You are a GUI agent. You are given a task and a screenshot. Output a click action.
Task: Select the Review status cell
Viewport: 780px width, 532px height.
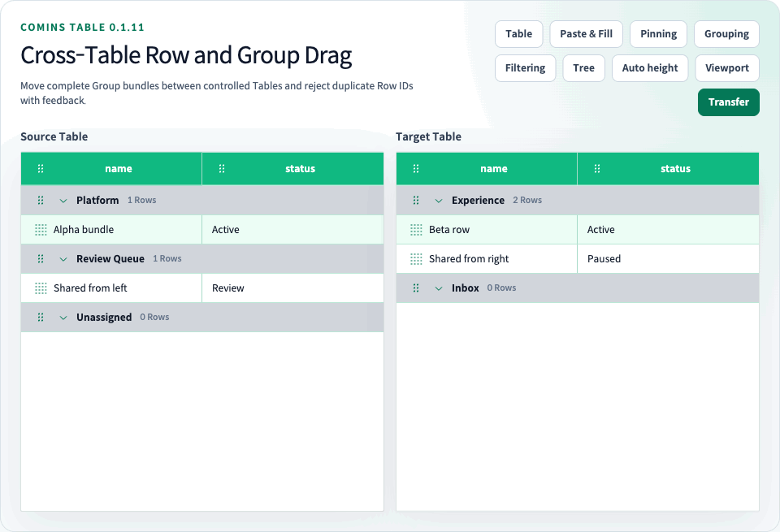[x=293, y=288]
